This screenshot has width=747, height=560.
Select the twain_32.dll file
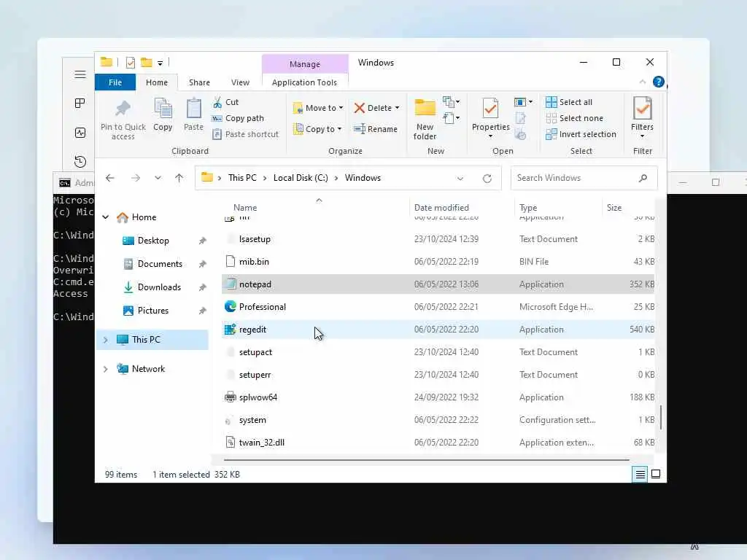pyautogui.click(x=438, y=443)
